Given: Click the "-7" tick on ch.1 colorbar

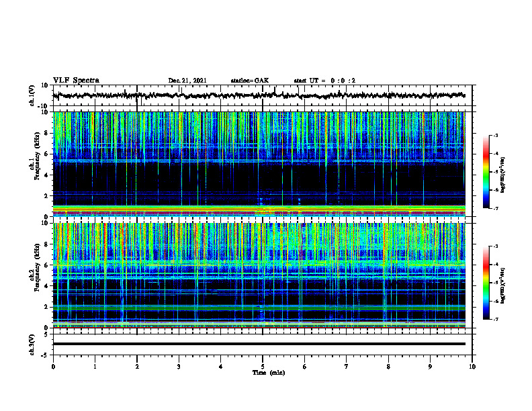Looking at the screenshot, I should tap(495, 208).
